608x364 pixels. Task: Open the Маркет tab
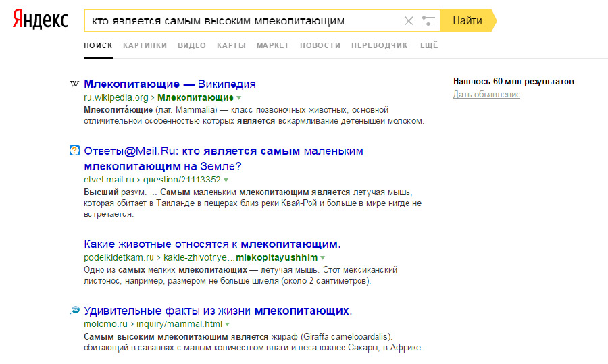coord(273,45)
